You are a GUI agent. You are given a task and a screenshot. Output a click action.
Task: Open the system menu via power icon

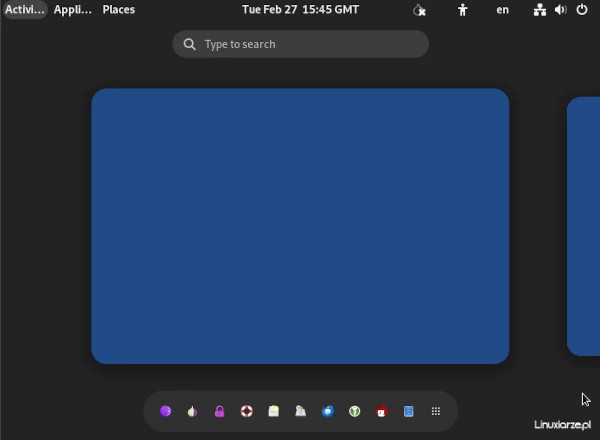click(x=582, y=10)
